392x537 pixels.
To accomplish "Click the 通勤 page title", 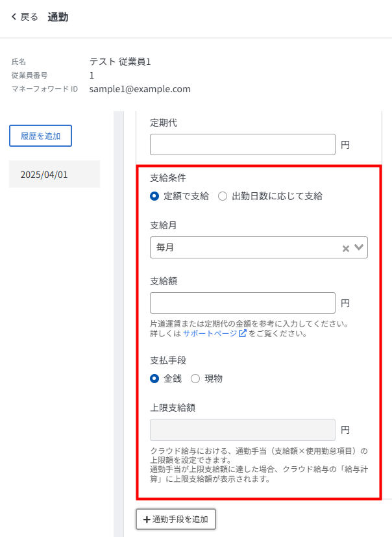I will pyautogui.click(x=58, y=17).
